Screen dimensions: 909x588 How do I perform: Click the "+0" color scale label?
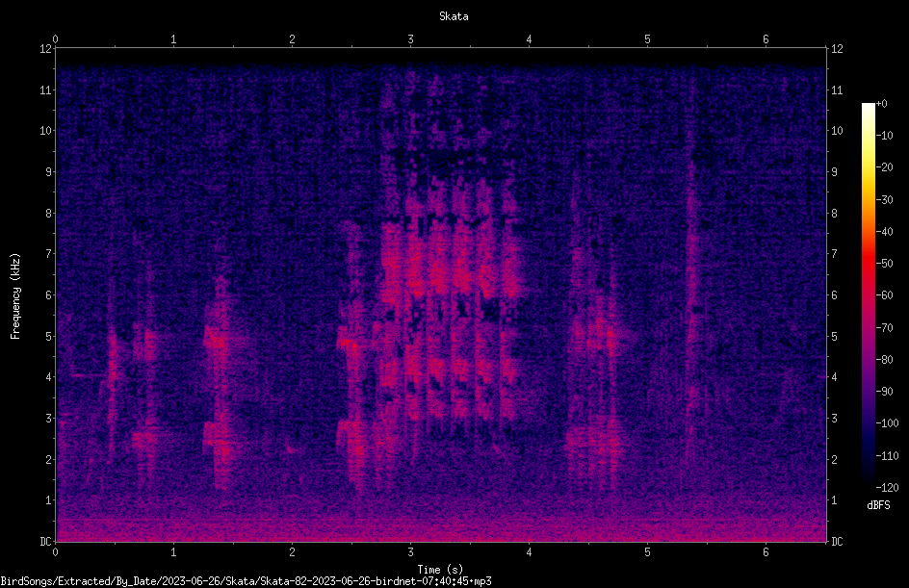click(881, 104)
